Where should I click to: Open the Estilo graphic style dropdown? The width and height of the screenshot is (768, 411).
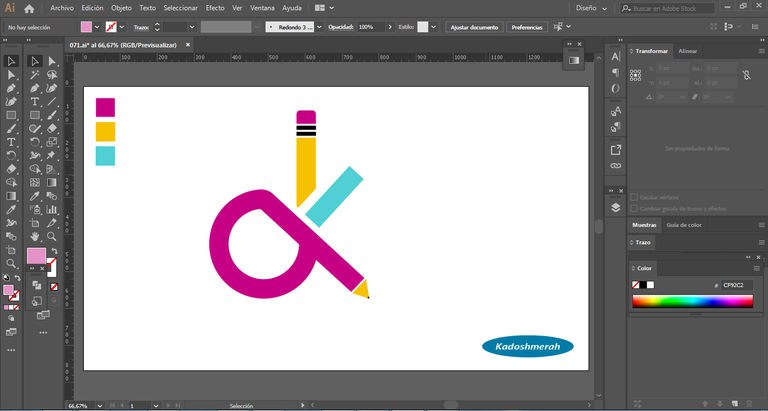tap(433, 27)
